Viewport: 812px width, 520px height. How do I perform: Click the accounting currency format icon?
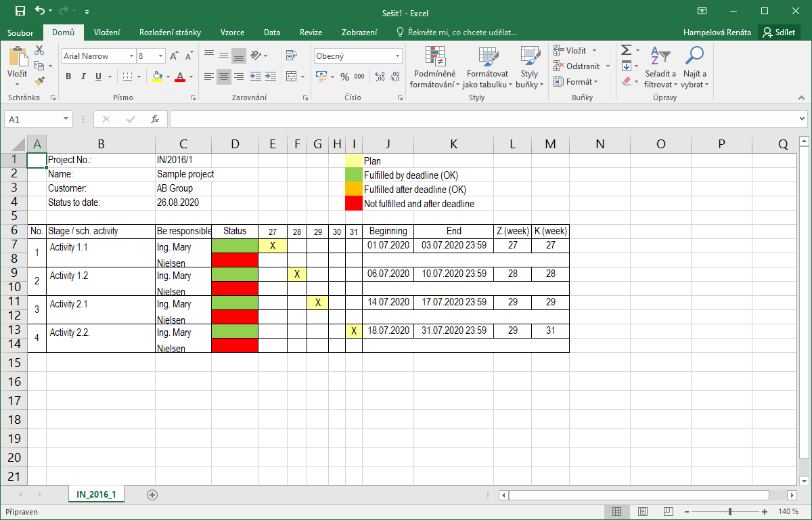[321, 77]
